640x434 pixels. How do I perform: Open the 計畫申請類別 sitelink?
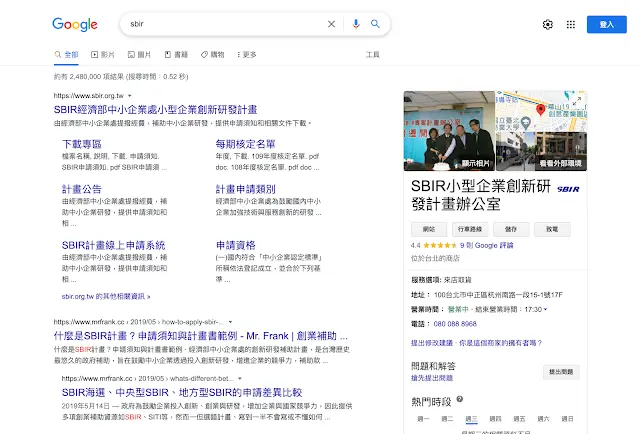[x=245, y=189]
